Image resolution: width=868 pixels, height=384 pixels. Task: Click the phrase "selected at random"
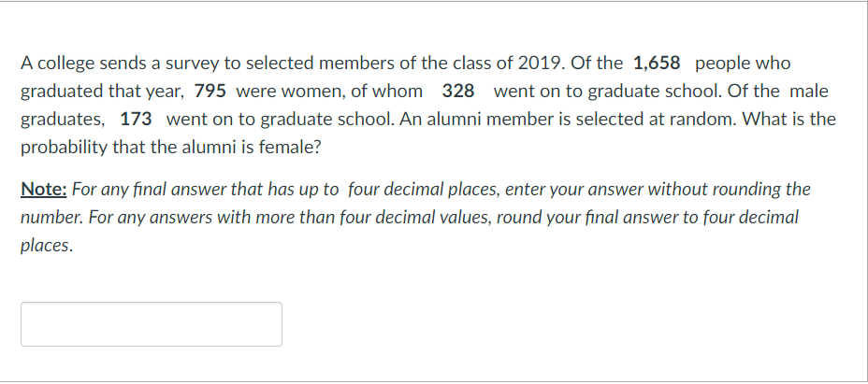click(677, 120)
